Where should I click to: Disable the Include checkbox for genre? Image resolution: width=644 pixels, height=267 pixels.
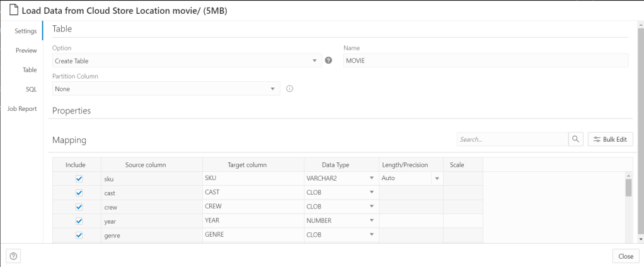tap(79, 235)
